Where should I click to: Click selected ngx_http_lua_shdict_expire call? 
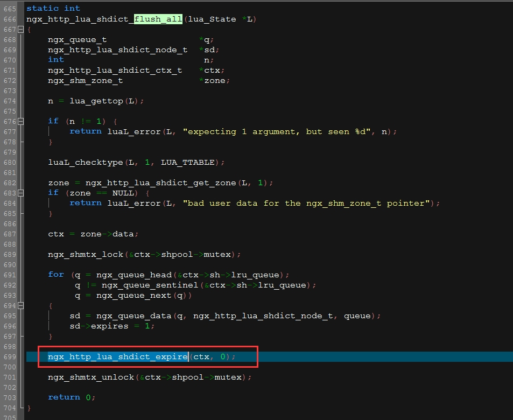(x=118, y=357)
